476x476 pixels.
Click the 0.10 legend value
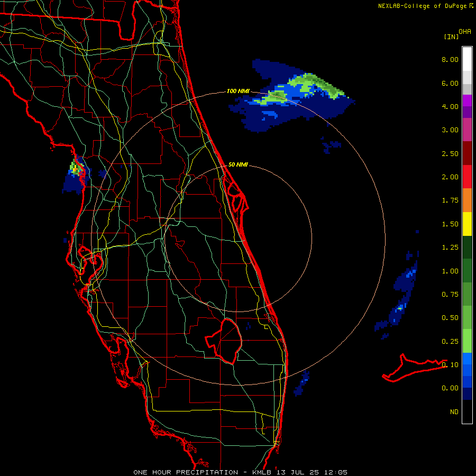pyautogui.click(x=450, y=365)
